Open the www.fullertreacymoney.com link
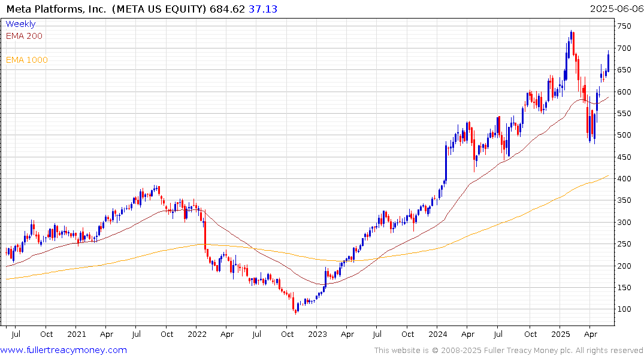The height and width of the screenshot is (359, 644). (64, 351)
